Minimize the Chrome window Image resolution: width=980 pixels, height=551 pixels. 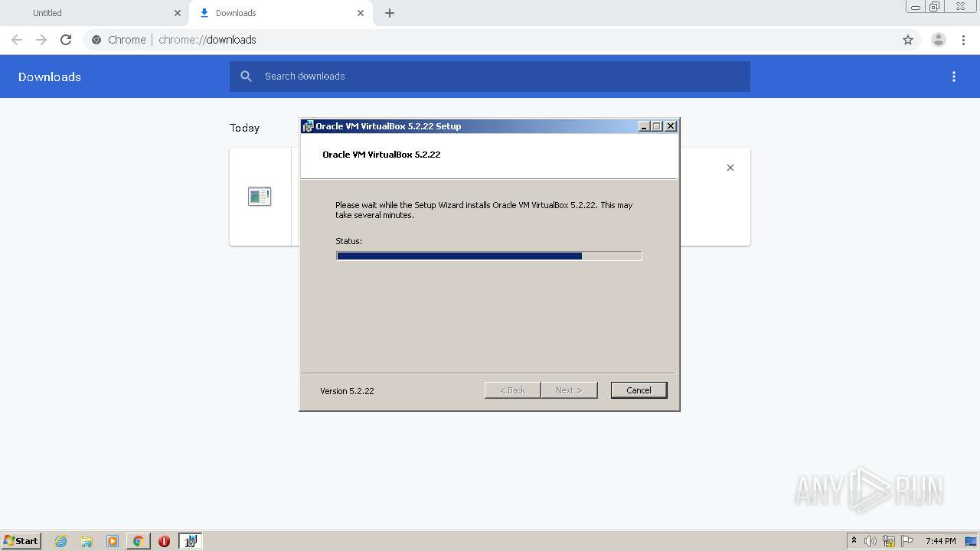coord(916,7)
